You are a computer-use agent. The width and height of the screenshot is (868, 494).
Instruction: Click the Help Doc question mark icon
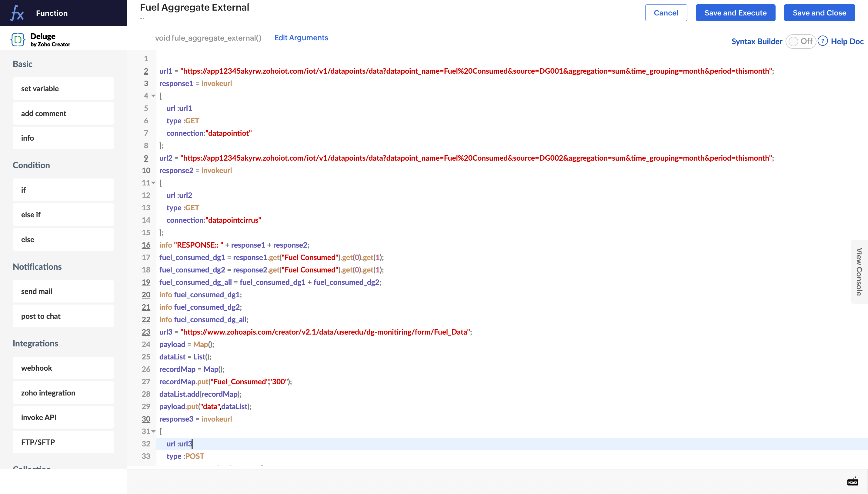[823, 41]
